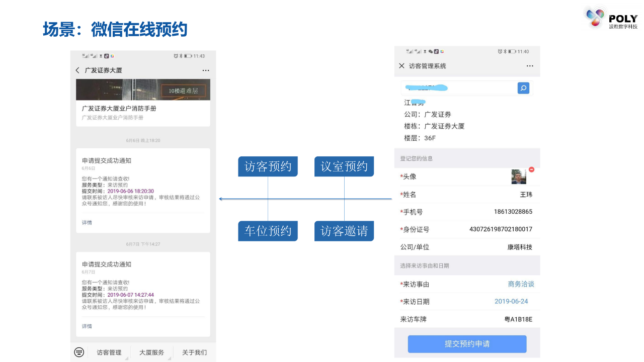Screen dimensions: 644x362
Task: Click 公司：广发证券 text
Action: tap(428, 114)
